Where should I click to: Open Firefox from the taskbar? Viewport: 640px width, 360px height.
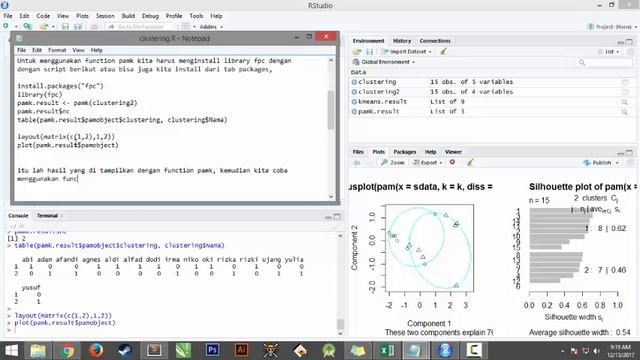[x=96, y=350]
